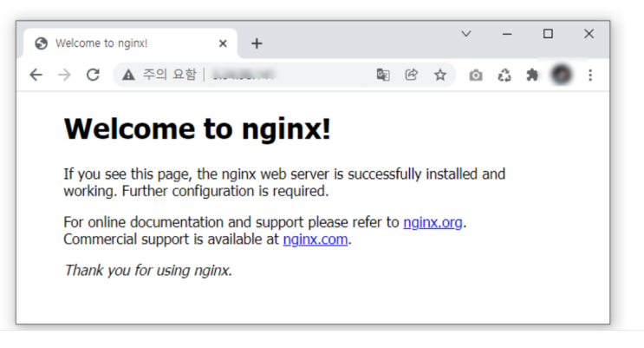The height and width of the screenshot is (348, 644).
Task: Click the recycle arrows extension icon
Action: (504, 76)
